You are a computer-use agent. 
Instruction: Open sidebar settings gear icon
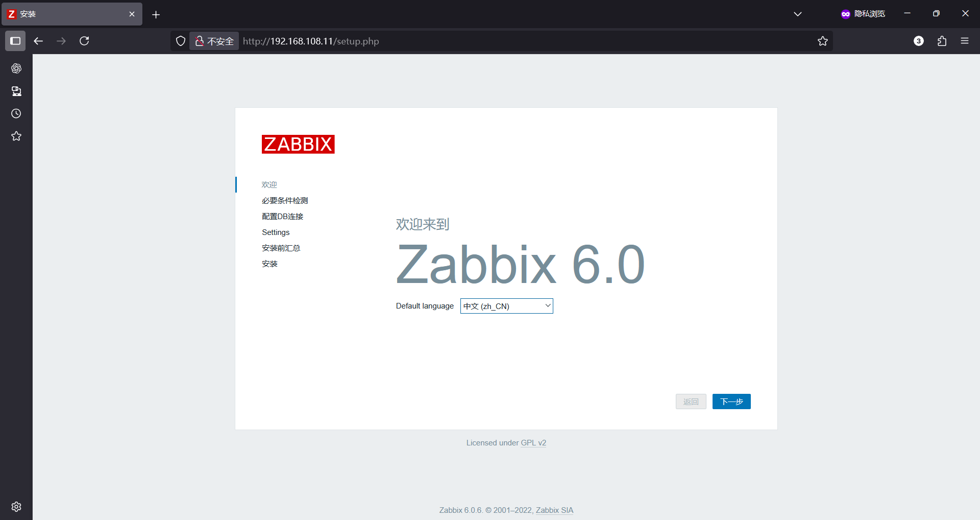16,507
